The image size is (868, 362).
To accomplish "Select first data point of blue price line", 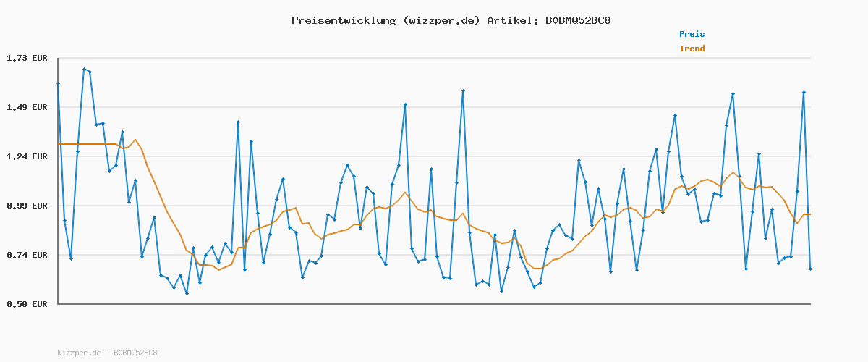I will (58, 84).
